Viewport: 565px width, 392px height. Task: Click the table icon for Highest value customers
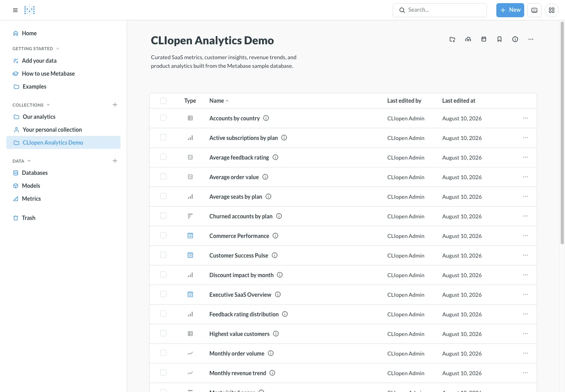(x=190, y=334)
